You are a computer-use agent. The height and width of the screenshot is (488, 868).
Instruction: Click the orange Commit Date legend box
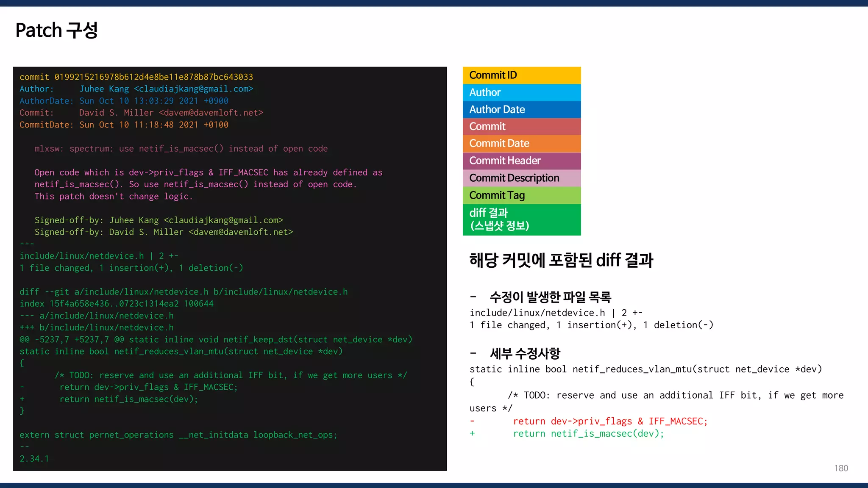[521, 144]
